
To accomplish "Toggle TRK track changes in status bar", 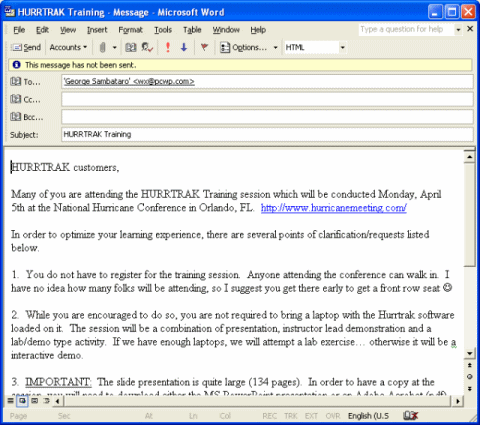I will [291, 416].
